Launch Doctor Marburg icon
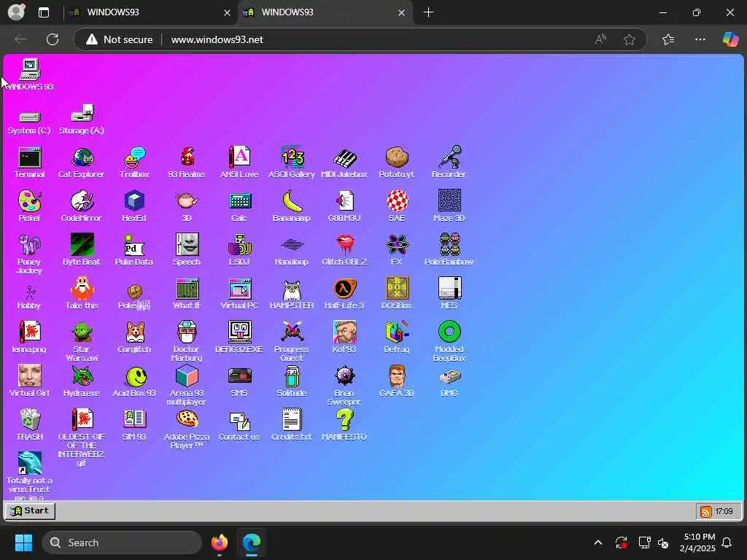 187,341
